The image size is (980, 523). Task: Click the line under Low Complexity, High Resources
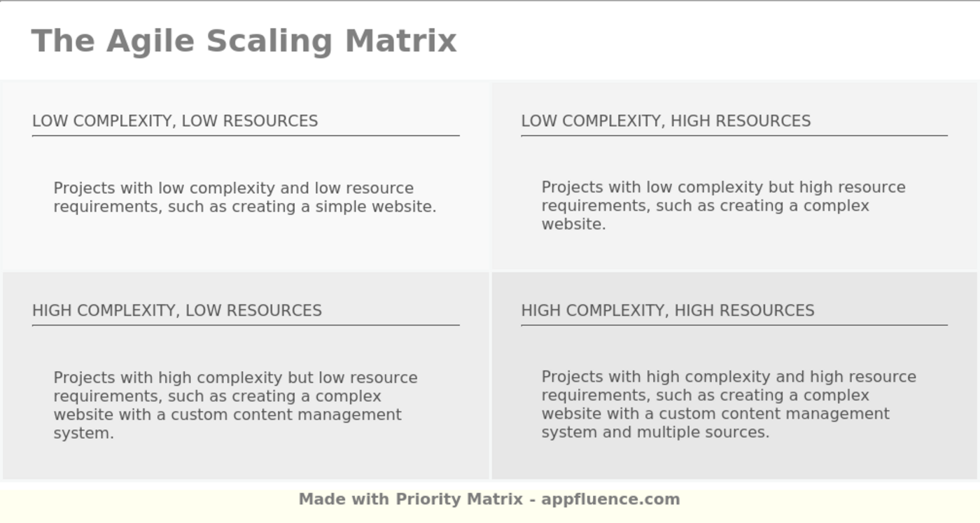click(734, 135)
